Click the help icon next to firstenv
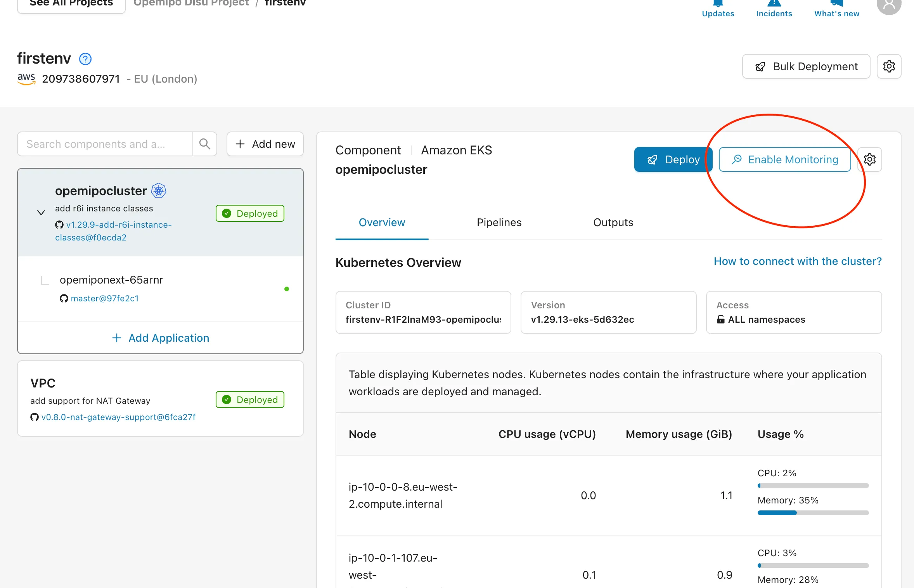914x588 pixels. pyautogui.click(x=85, y=59)
